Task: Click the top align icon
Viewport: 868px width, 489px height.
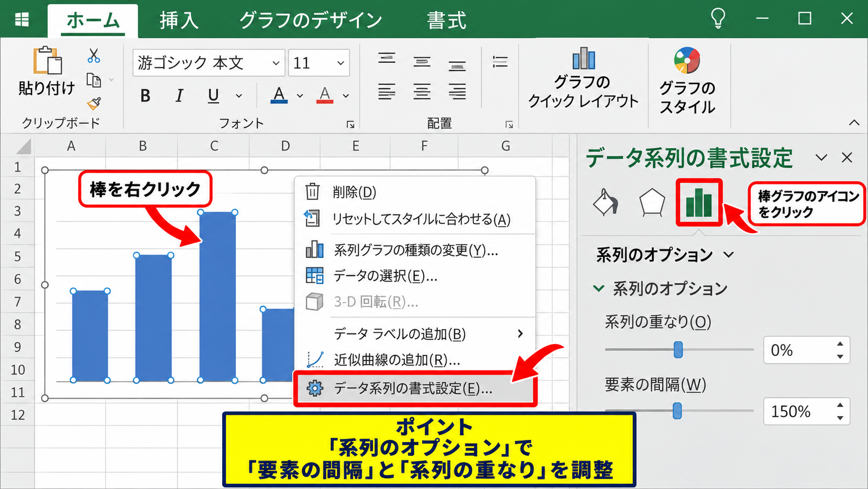Action: click(387, 58)
